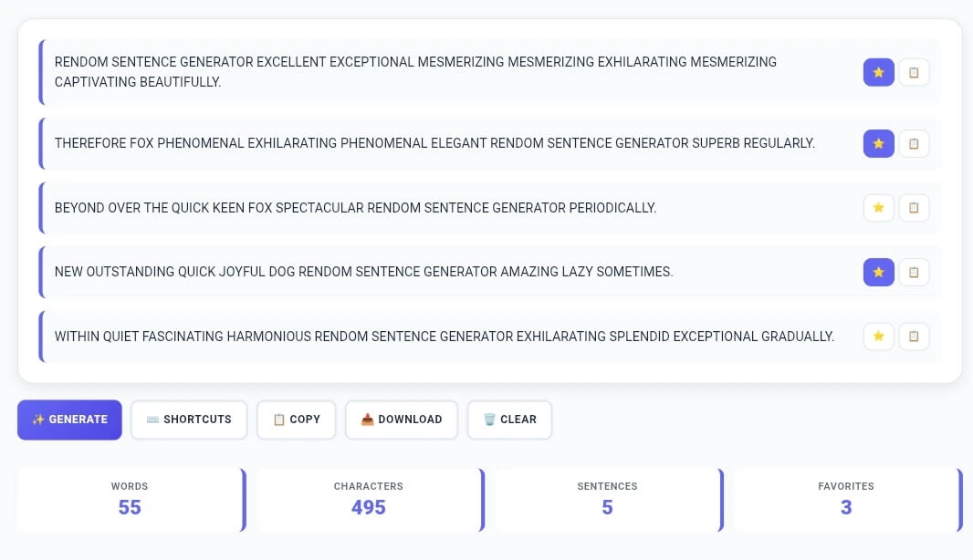Favorite the BEYOND OVER THE QUICK sentence
The width and height of the screenshot is (973, 560).
tap(878, 208)
